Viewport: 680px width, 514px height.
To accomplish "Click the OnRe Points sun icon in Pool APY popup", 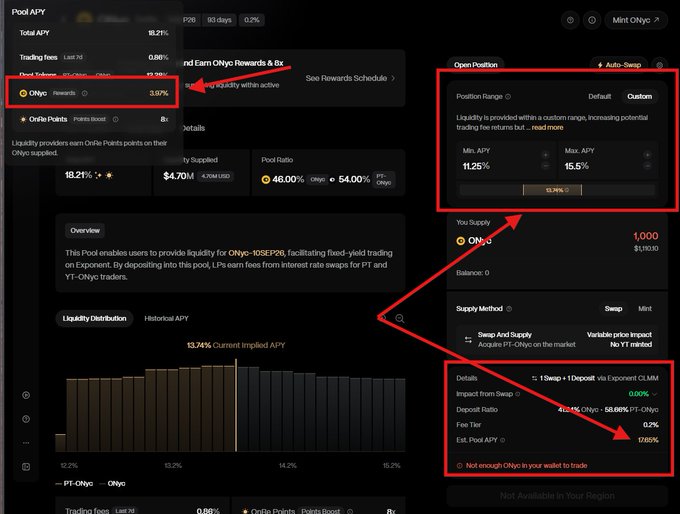I will click(x=23, y=119).
